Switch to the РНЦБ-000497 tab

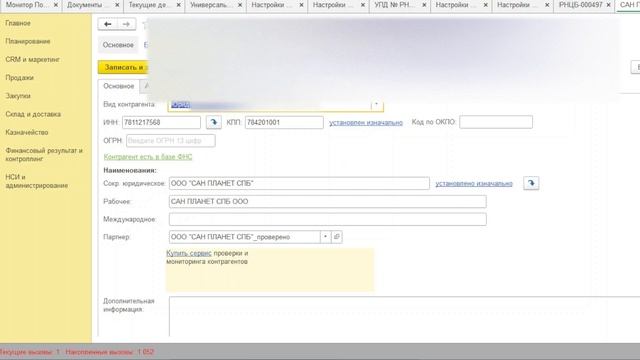point(580,5)
